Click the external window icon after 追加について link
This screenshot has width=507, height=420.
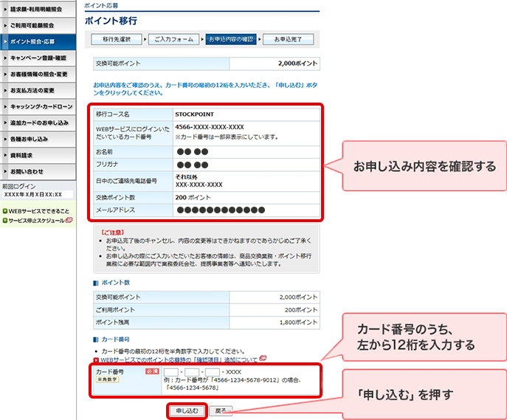[x=263, y=359]
